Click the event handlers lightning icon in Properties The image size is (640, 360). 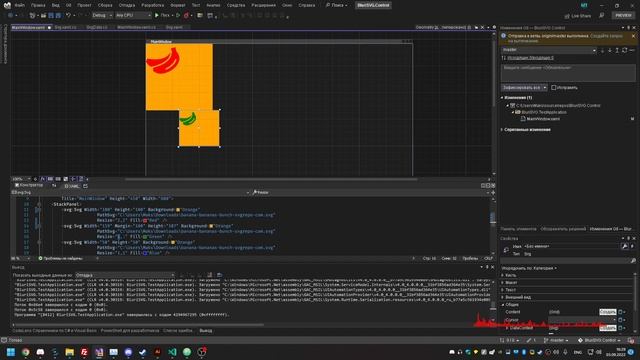click(x=633, y=246)
